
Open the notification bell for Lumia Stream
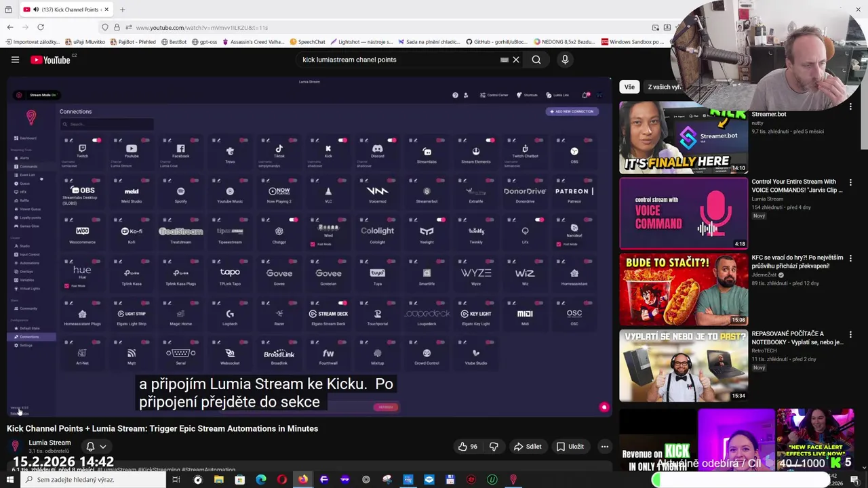point(90,447)
